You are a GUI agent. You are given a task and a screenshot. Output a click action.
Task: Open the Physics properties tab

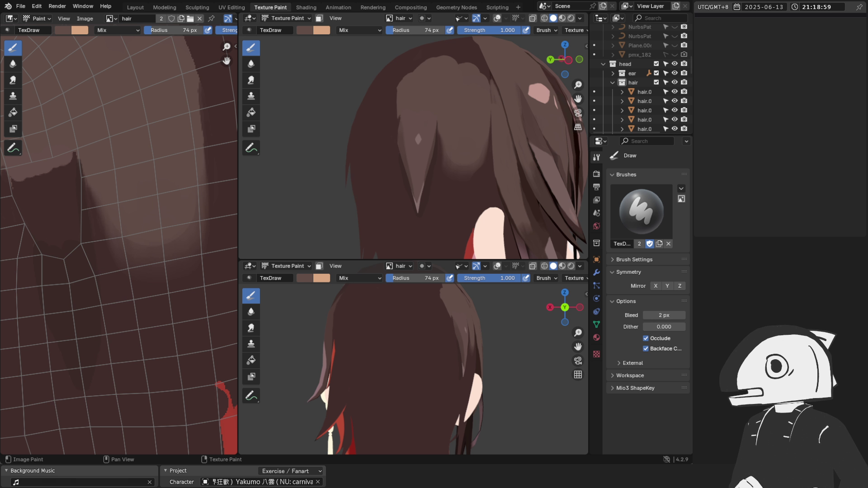point(596,299)
